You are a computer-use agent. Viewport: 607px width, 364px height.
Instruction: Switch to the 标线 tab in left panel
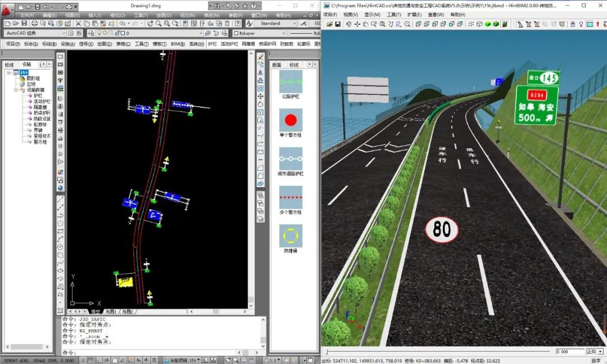point(10,65)
